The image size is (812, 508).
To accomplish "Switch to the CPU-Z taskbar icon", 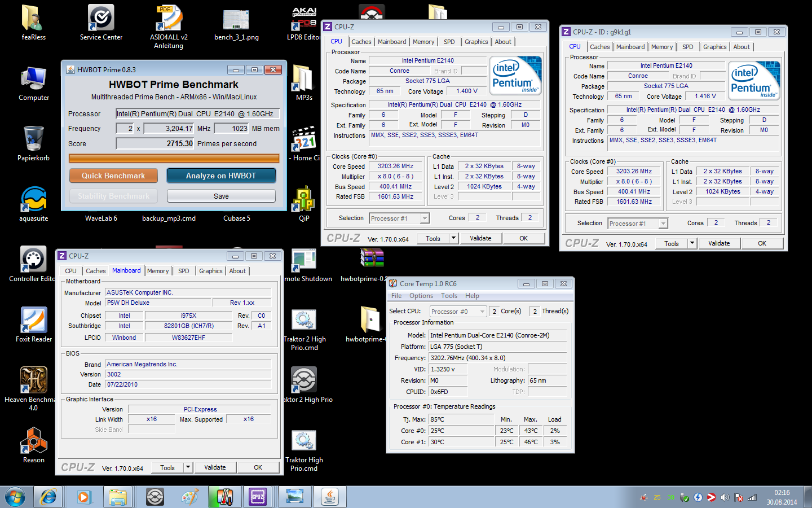I will (258, 497).
